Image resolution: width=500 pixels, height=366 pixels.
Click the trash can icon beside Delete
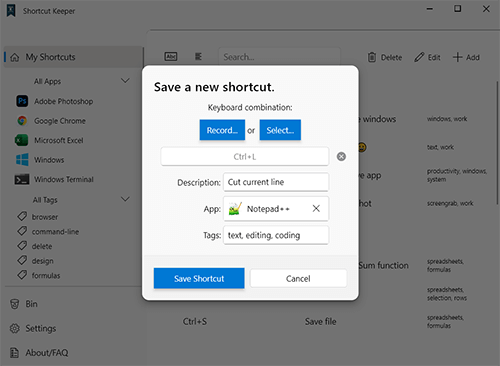pos(372,57)
